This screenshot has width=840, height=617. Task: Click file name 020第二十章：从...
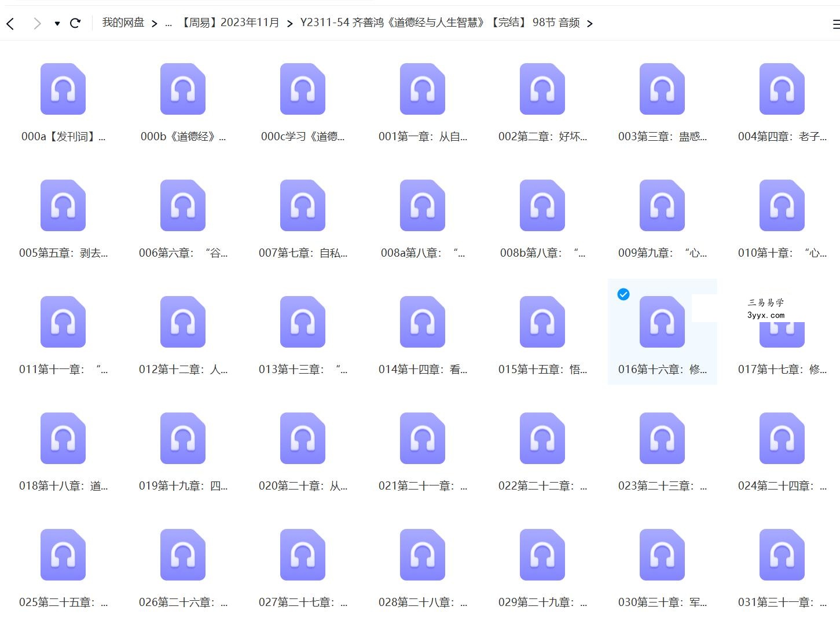tap(303, 485)
